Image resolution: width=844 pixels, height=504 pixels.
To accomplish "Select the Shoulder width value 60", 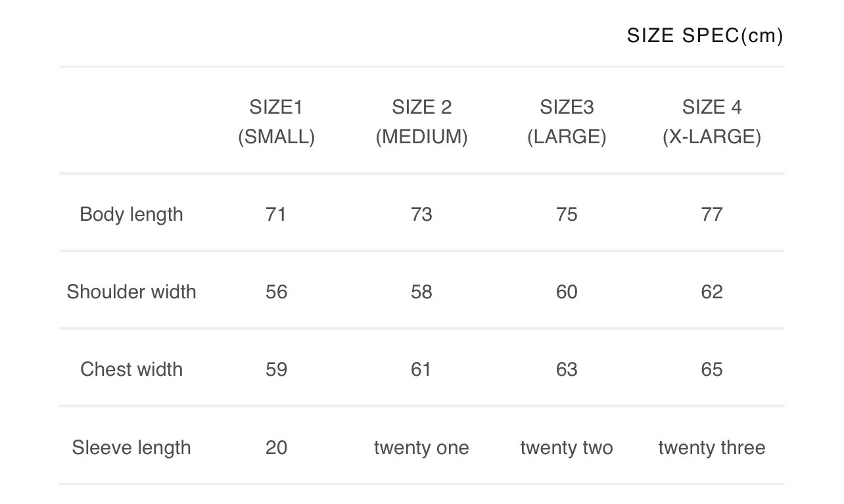I will 567,292.
